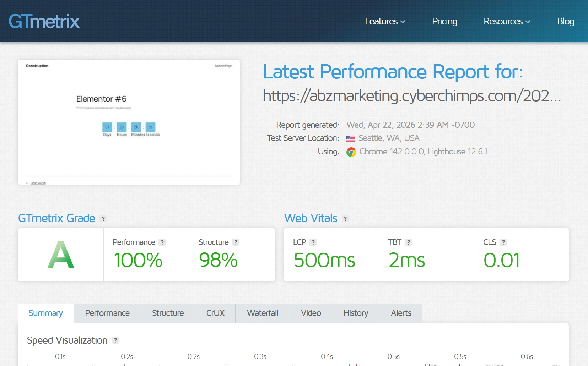This screenshot has width=588, height=366.
Task: Click the Latest Performance Report heading
Action: [x=393, y=72]
